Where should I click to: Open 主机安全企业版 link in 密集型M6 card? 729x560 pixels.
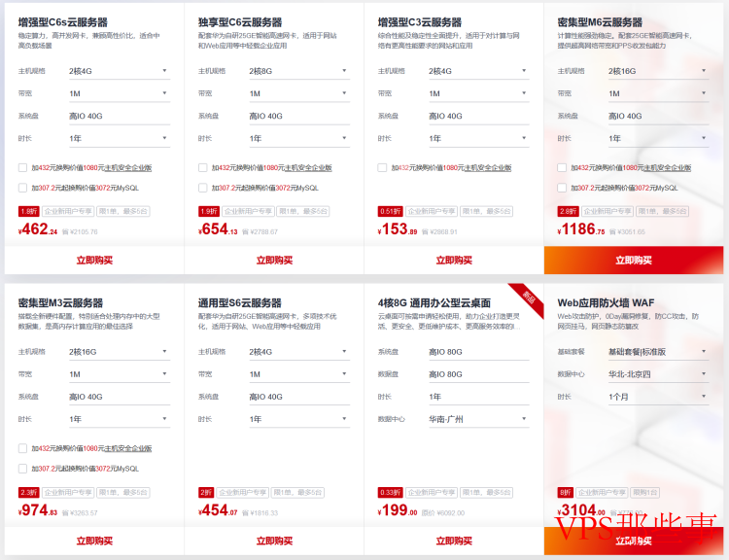tap(668, 168)
